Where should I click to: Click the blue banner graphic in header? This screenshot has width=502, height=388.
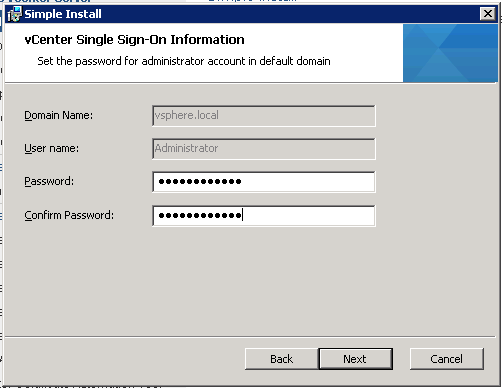tap(450, 53)
